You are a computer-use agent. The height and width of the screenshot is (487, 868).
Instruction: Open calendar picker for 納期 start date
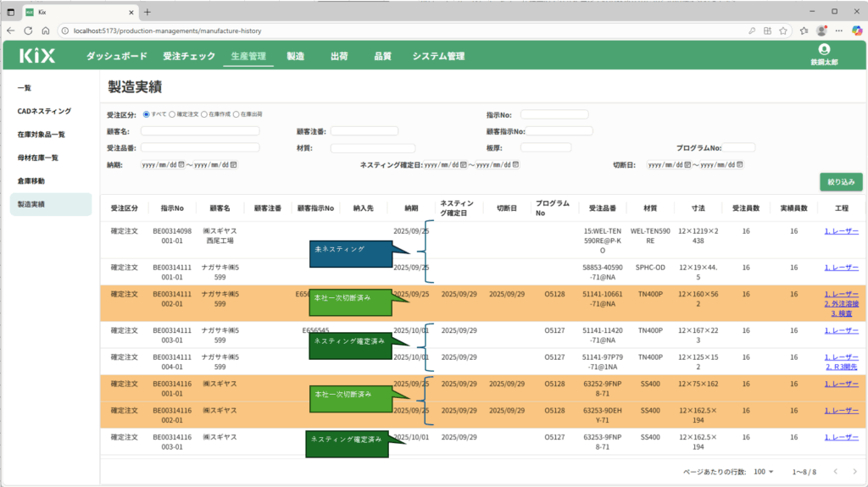[180, 164]
